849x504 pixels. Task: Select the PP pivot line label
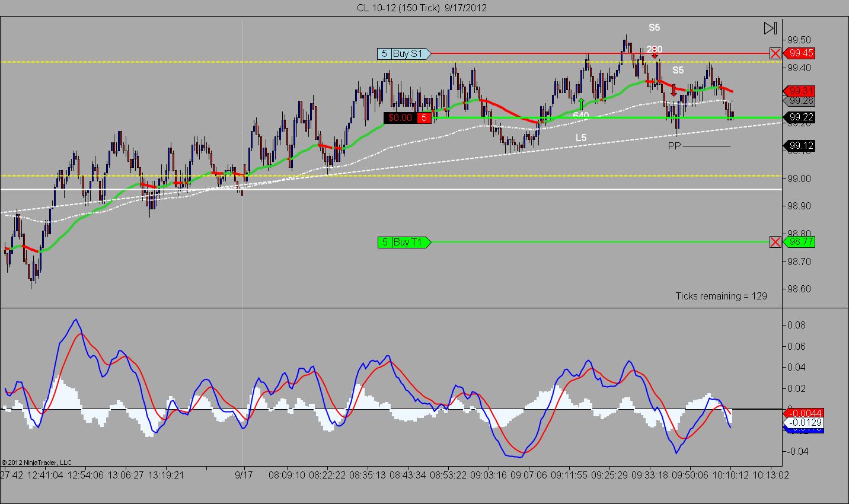click(675, 145)
